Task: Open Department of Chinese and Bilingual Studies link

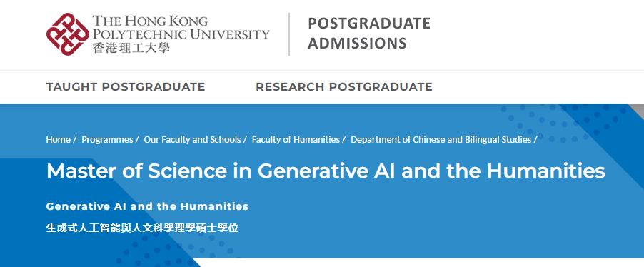Action: tap(441, 140)
